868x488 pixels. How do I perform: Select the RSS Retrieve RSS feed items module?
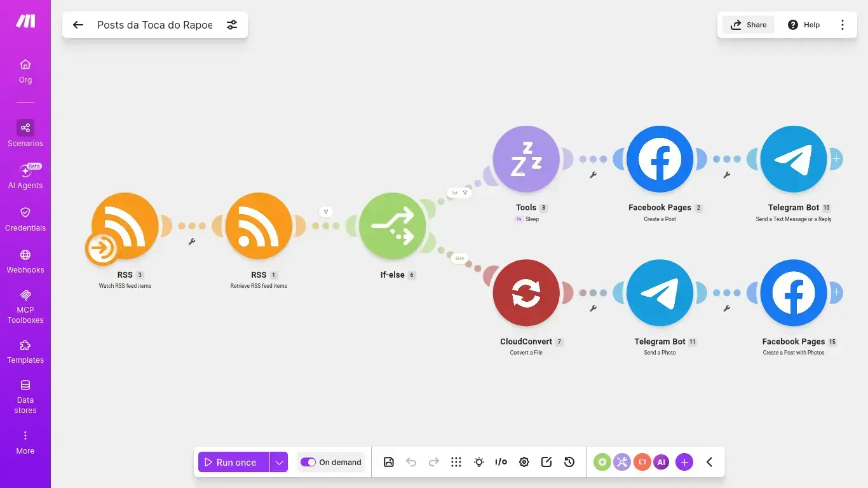tap(259, 226)
